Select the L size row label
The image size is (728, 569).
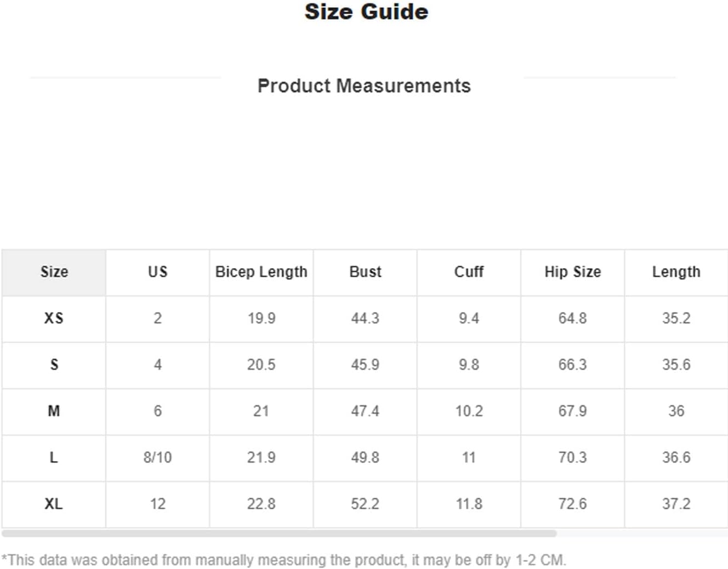54,458
